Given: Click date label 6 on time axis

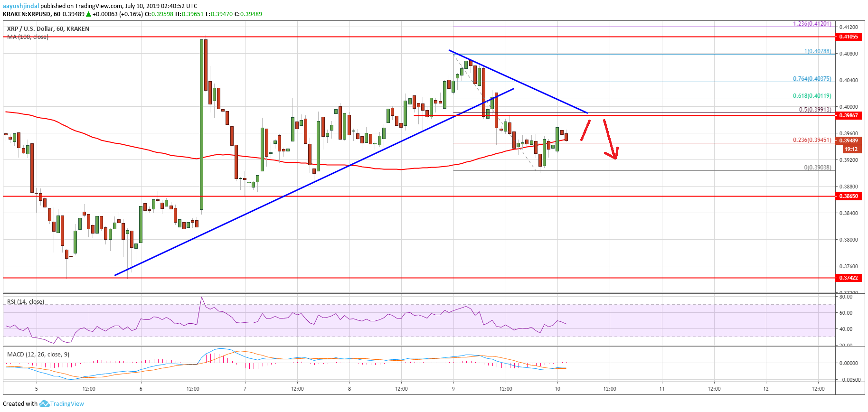Looking at the screenshot, I should [x=141, y=389].
